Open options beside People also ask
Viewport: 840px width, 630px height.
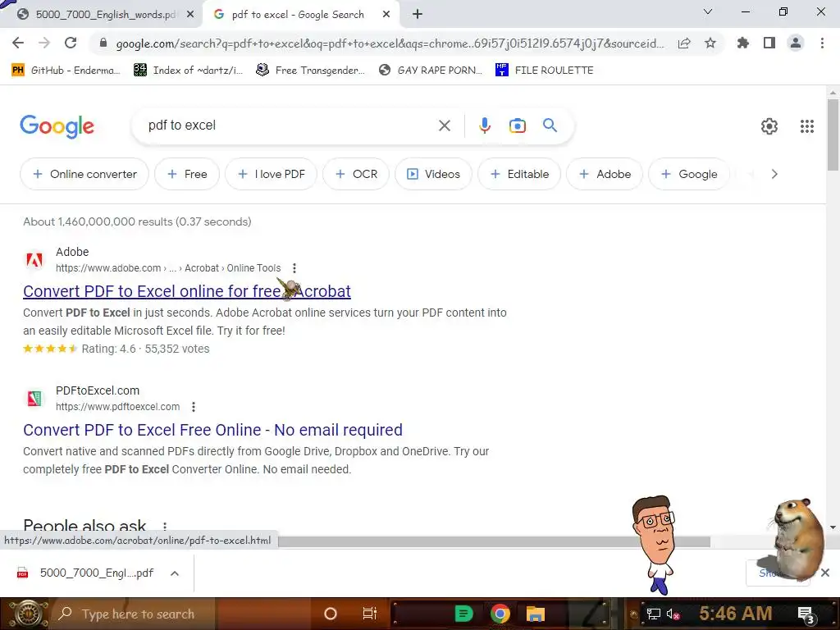pos(164,526)
